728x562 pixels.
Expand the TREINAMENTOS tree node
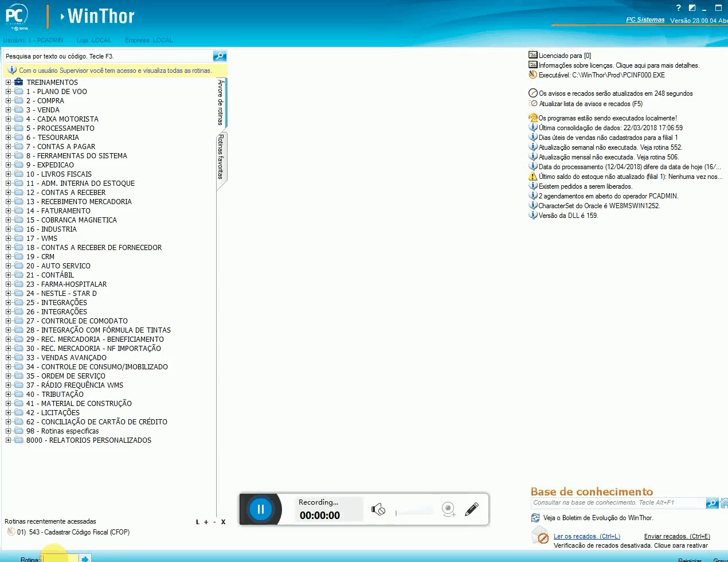[9, 83]
